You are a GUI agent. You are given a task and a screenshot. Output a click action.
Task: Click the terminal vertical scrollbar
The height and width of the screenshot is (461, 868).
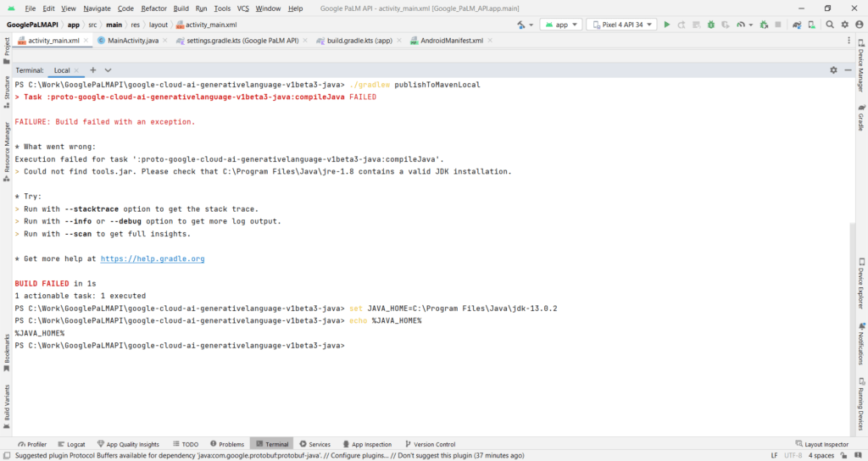(x=853, y=329)
